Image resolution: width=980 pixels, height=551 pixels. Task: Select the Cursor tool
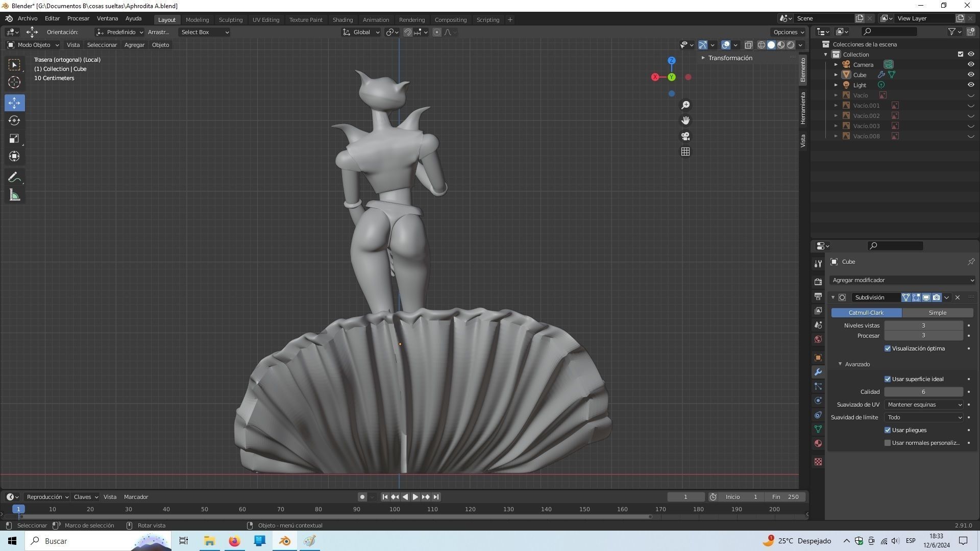[14, 82]
